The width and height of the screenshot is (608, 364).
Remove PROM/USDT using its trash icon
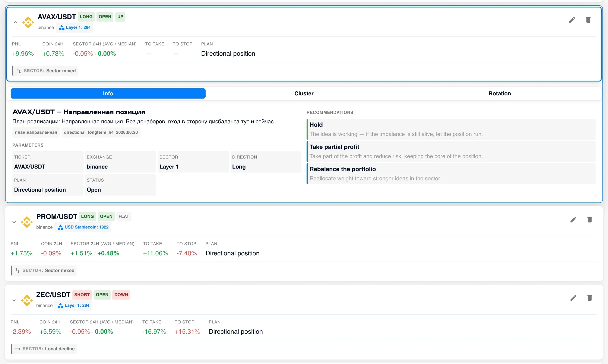tap(589, 220)
